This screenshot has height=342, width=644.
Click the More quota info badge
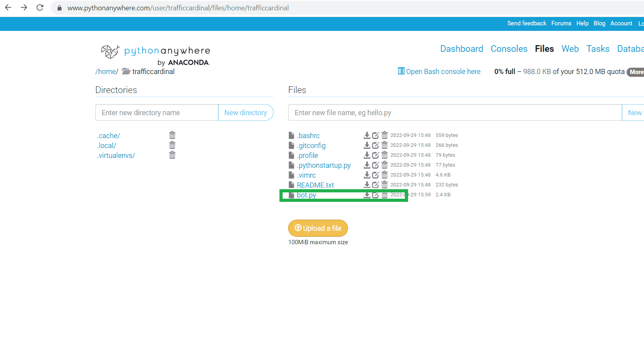click(x=636, y=72)
